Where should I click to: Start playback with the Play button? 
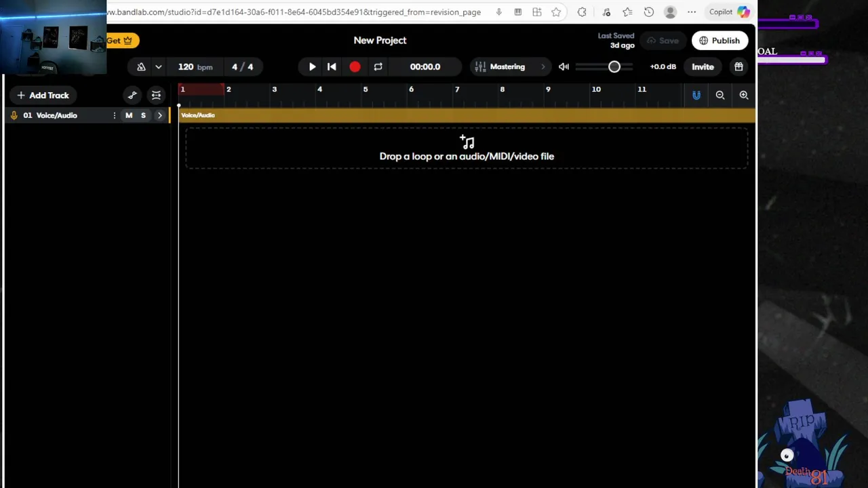312,67
